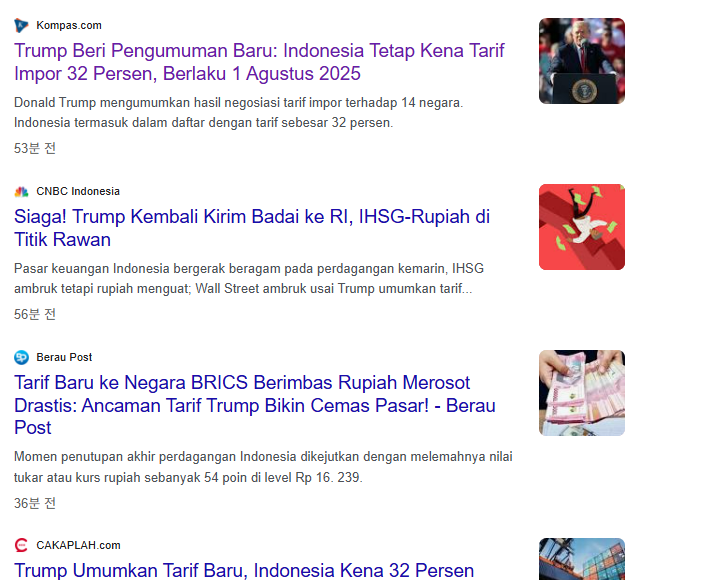Image resolution: width=715 pixels, height=580 pixels.
Task: Click the shipping containers thumbnail
Action: (x=582, y=559)
